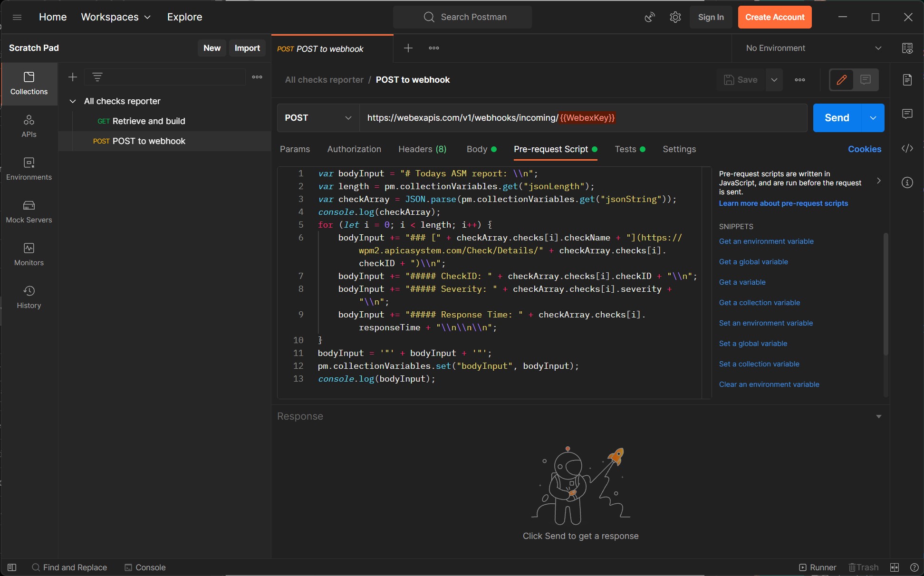Collapse the All checks reporter collection
The height and width of the screenshot is (576, 924).
[x=73, y=101]
